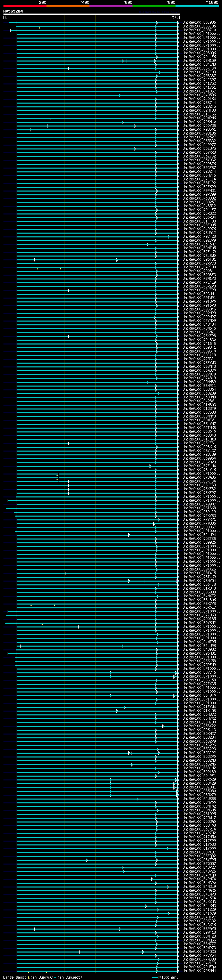Click the cyan ~100% identity legend bar
Image resolution: width=222 pixels, height=980 pixels.
(x=197, y=6)
